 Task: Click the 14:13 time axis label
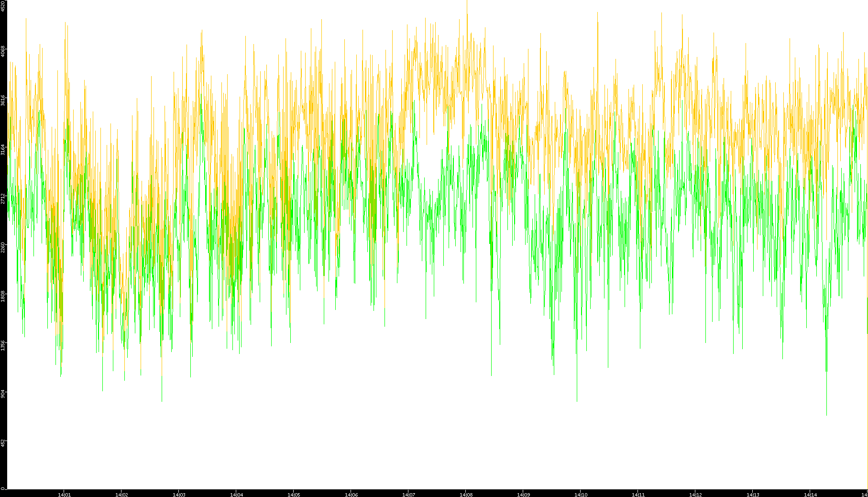coord(753,495)
